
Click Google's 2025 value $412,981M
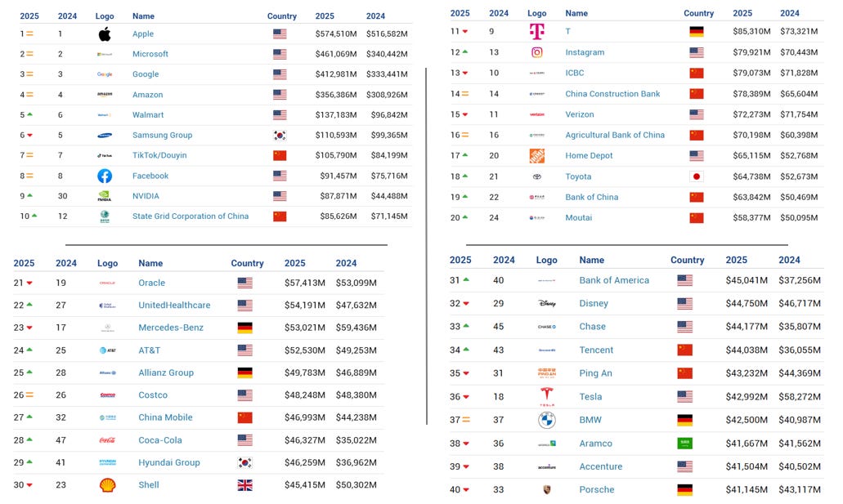(x=336, y=74)
